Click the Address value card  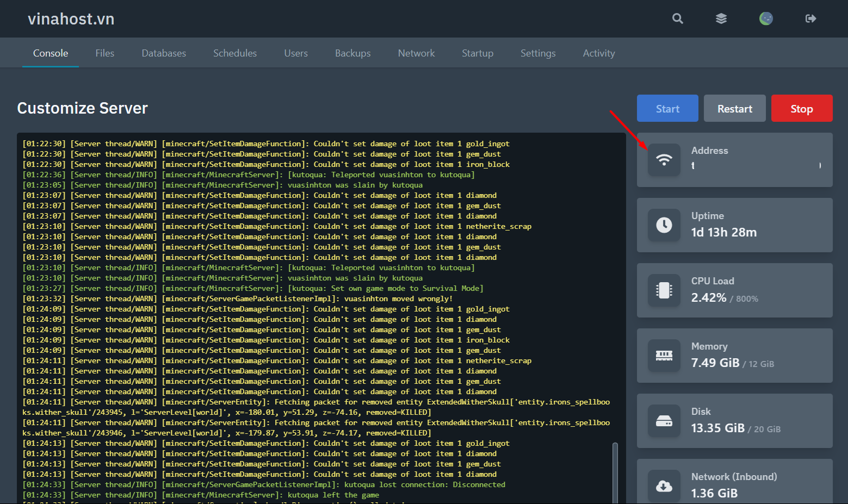(735, 160)
